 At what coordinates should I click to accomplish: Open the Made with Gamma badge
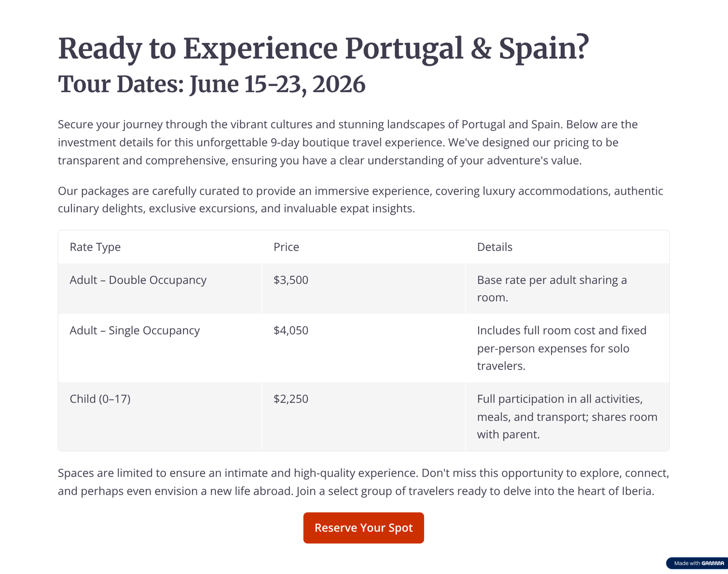698,563
